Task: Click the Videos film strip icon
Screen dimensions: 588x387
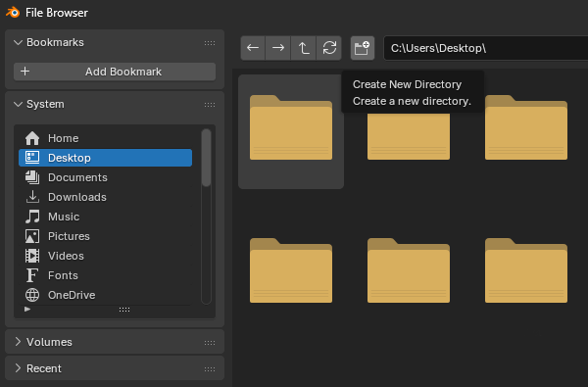Action: click(32, 256)
